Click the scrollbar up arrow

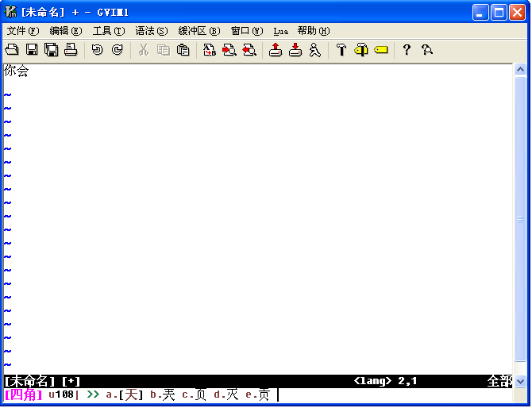point(521,70)
